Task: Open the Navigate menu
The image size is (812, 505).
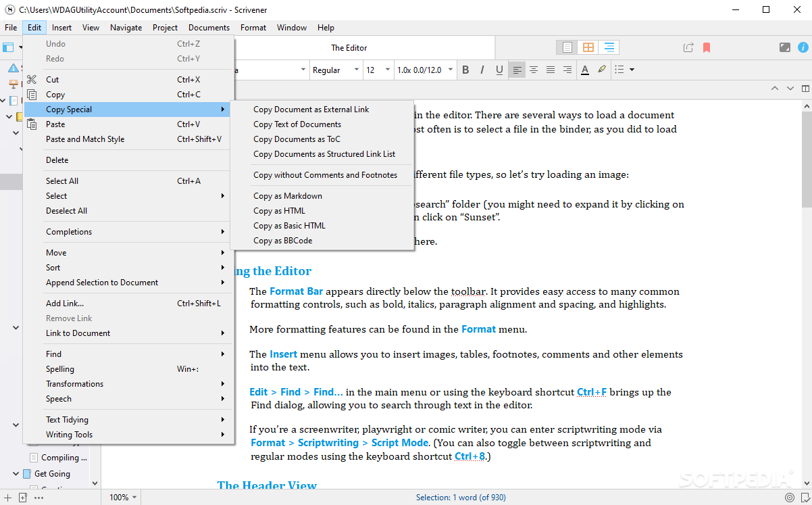Action: 126,28
